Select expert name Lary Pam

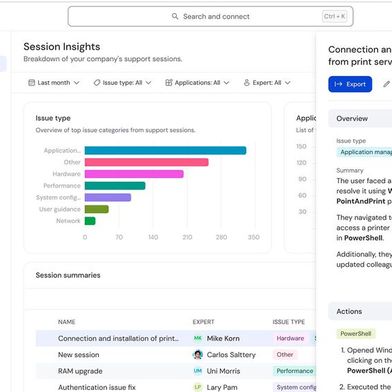(x=222, y=387)
